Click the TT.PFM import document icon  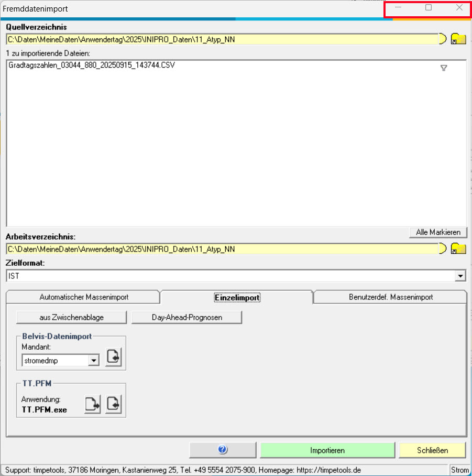pos(114,405)
